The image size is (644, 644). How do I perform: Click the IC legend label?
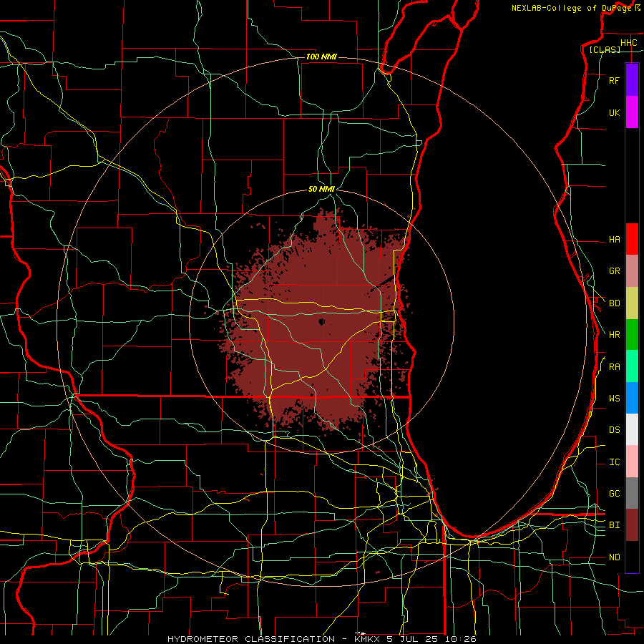click(614, 462)
